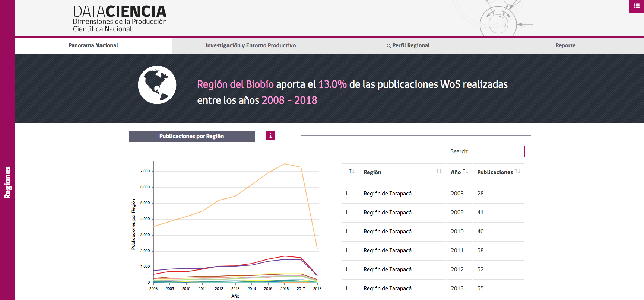Open Investigación y Entorno Productivo tab
The image size is (644, 300).
coord(251,45)
